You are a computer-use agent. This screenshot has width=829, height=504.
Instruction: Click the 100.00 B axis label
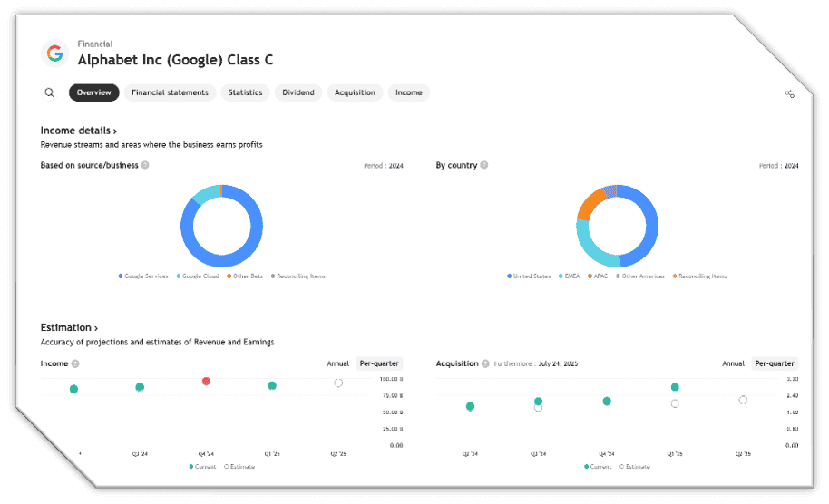tap(391, 379)
